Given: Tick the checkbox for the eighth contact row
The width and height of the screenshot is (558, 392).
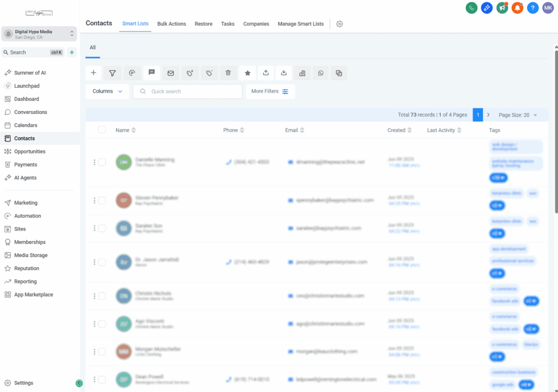Looking at the screenshot, I should point(102,379).
